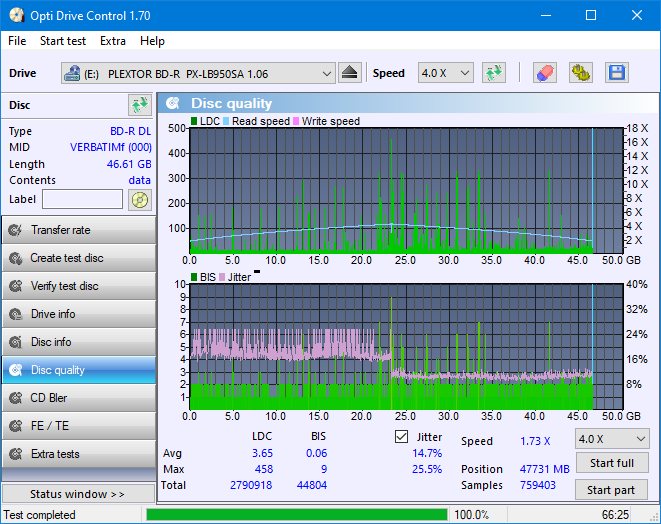The image size is (661, 524).
Task: Click the FE / TE sidebar icon
Action: coord(16,426)
